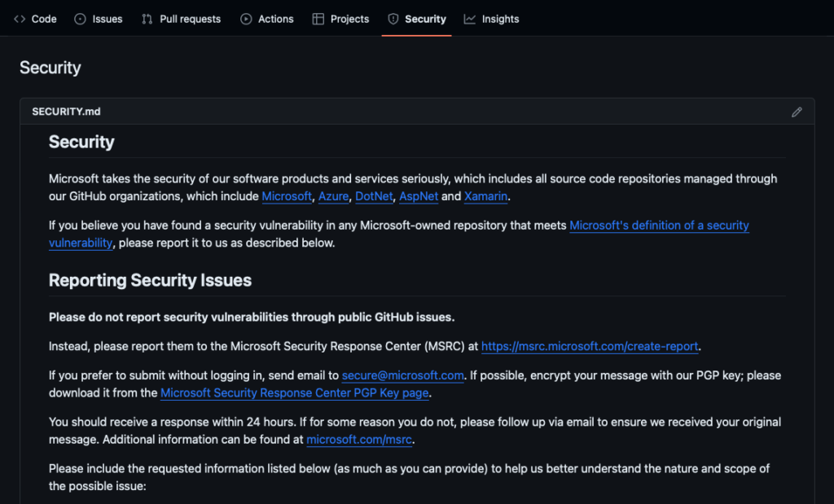
Task: Visit the Azure organization link
Action: pyautogui.click(x=333, y=196)
